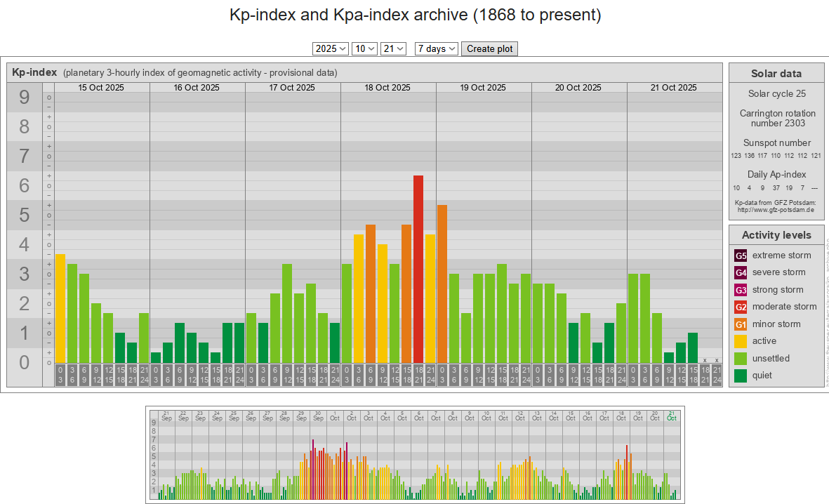Click the large Kp scale number 9
Image resolution: width=829 pixels, height=504 pixels.
25,98
